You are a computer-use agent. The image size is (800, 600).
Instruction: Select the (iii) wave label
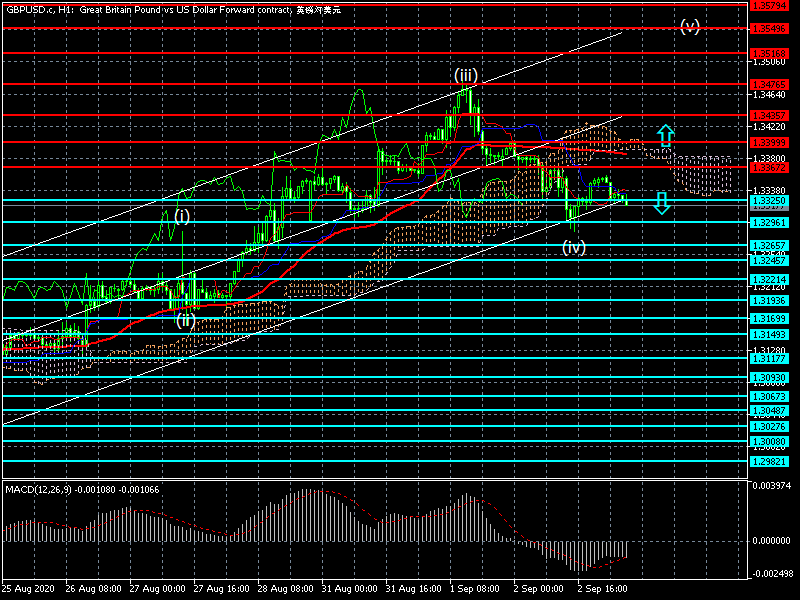(x=466, y=76)
